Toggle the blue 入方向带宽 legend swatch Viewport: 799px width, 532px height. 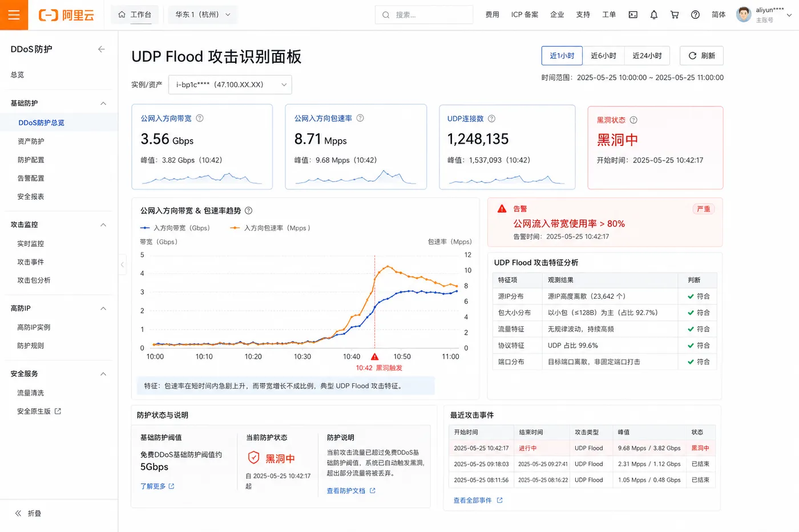click(145, 228)
